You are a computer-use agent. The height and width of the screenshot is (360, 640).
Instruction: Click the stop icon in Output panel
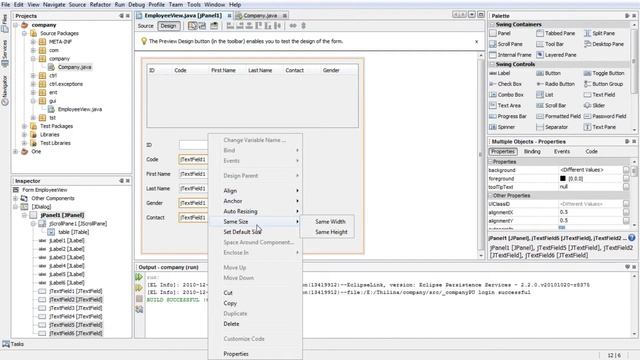pyautogui.click(x=139, y=299)
